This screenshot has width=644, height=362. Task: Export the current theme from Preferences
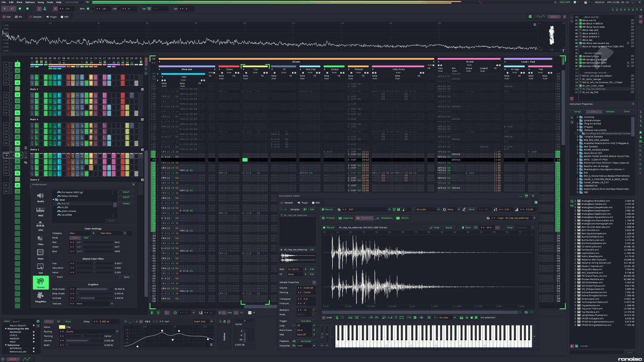pyautogui.click(x=127, y=197)
